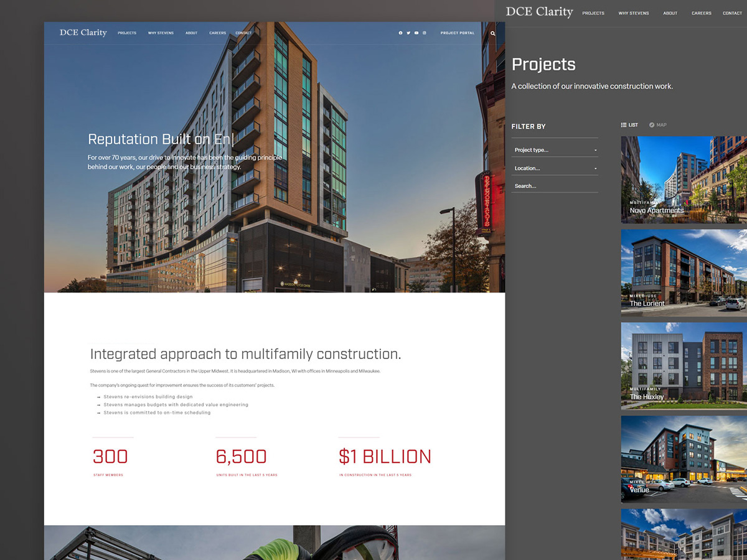Click the '300' staff members figure

coord(110,457)
